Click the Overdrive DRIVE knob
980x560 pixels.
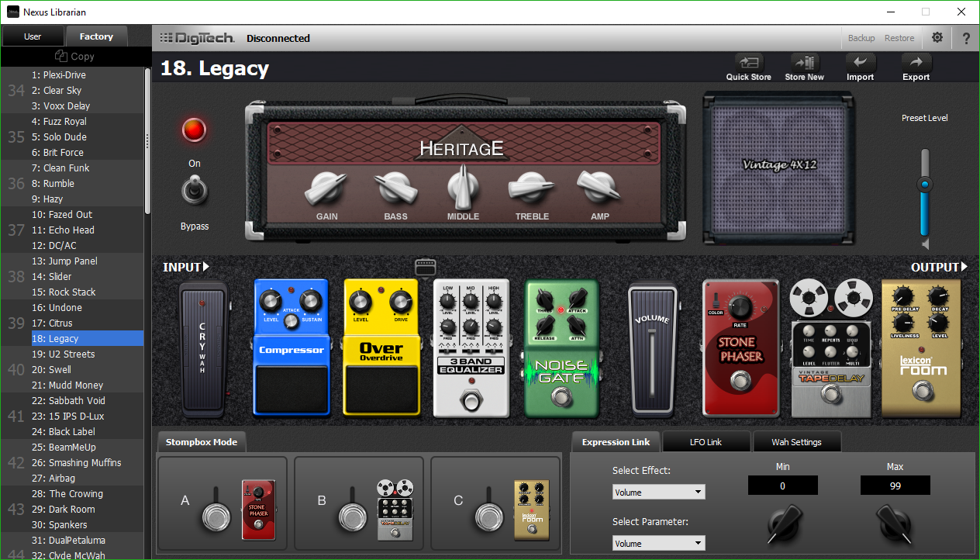coord(402,301)
